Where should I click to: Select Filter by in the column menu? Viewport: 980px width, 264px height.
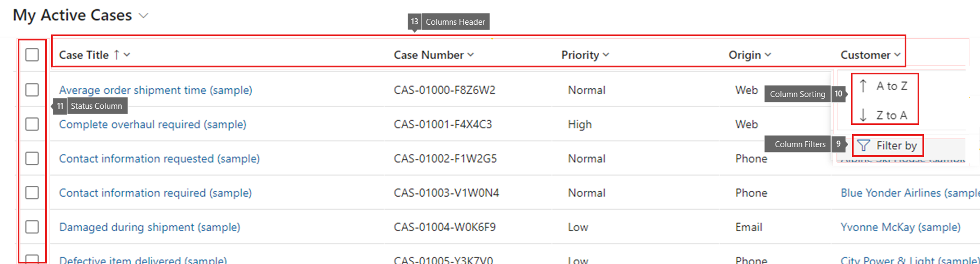[896, 145]
